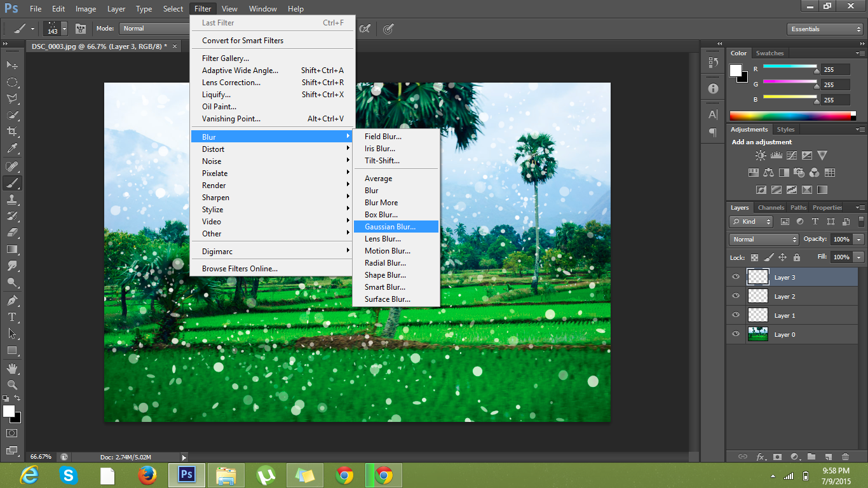Choose Gaussian Blur from Blur submenu
Screen dimensions: 868x488
(396, 227)
